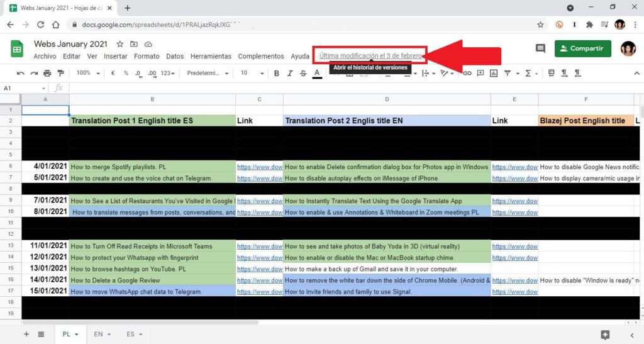Move document with the folder icon
The height and width of the screenshot is (344, 644).
[x=134, y=44]
